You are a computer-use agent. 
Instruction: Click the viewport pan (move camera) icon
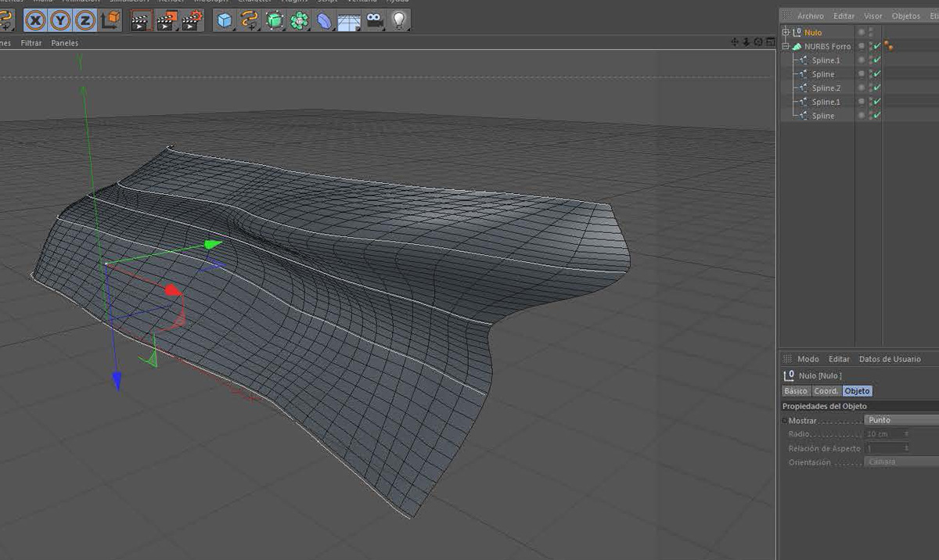pos(735,42)
